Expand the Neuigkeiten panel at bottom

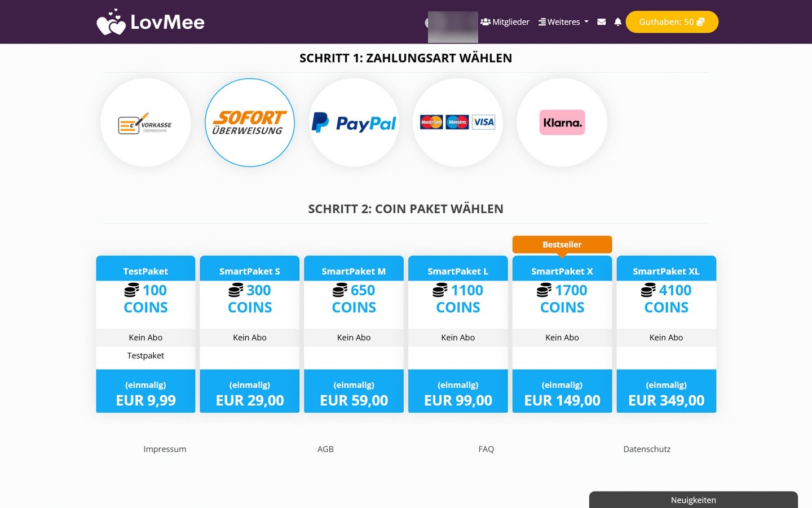click(694, 500)
